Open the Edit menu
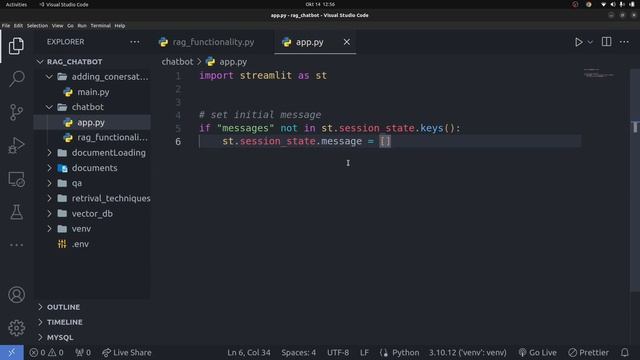The height and width of the screenshot is (360, 640). (x=18, y=25)
